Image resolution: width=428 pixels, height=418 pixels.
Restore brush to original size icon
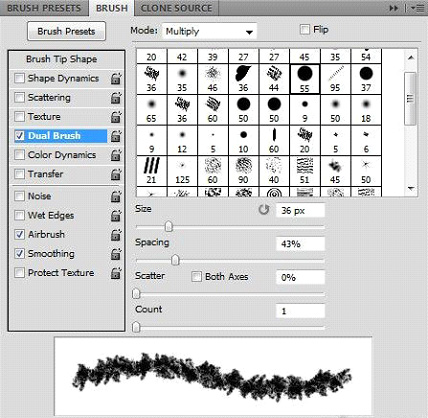point(264,210)
